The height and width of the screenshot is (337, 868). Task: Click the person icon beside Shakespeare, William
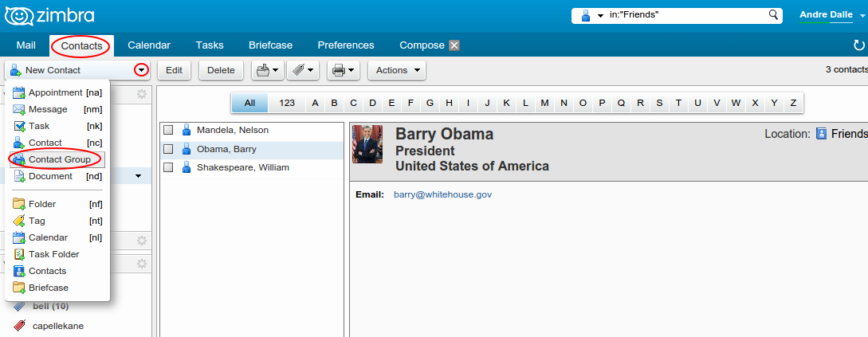click(187, 167)
